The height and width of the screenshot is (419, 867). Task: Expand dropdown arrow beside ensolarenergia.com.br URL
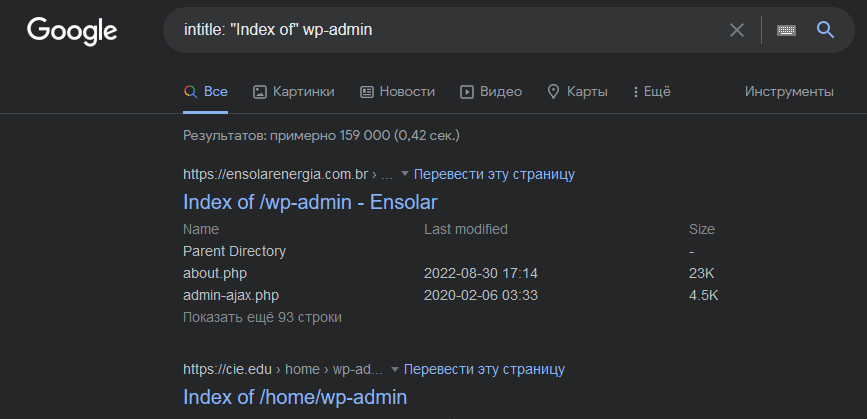pyautogui.click(x=406, y=174)
